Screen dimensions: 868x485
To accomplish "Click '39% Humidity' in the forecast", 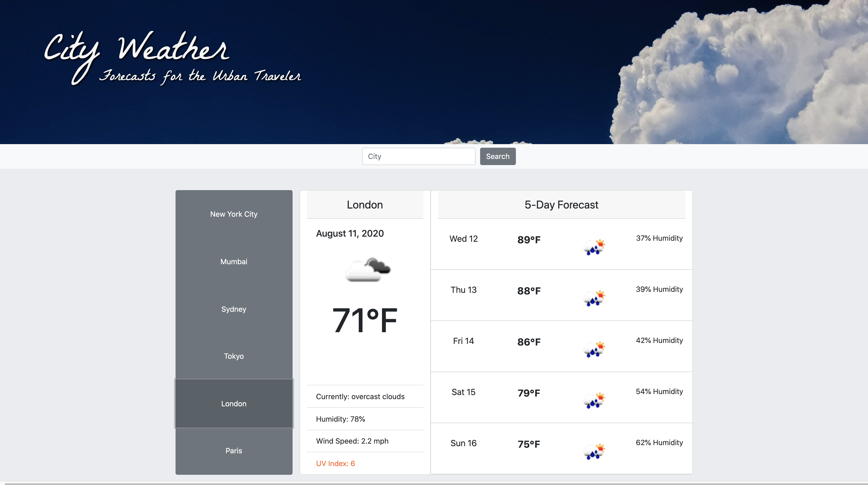I will (x=659, y=289).
